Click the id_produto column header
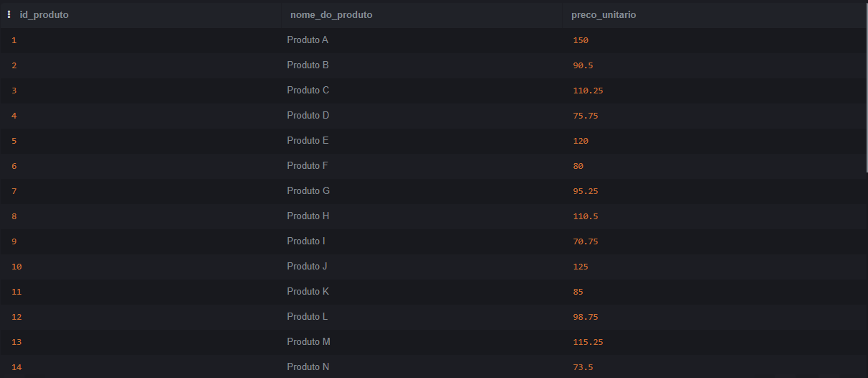The image size is (868, 378). coord(44,14)
